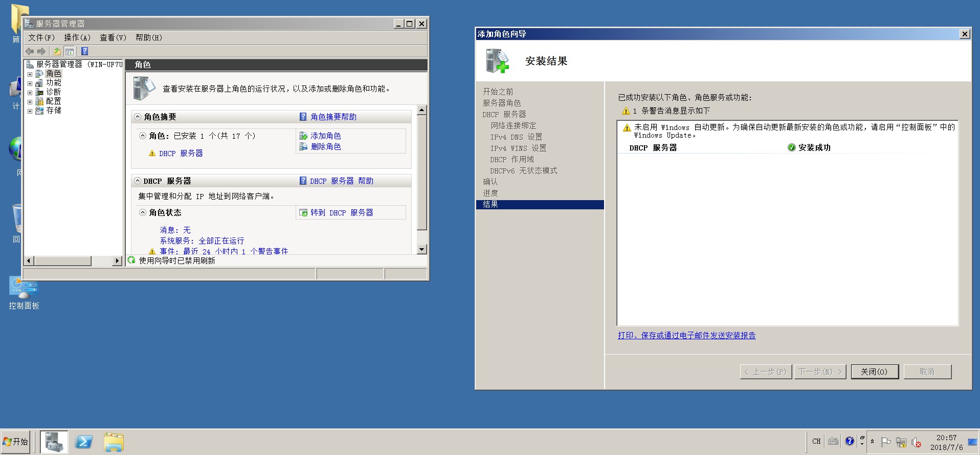Expand the 配置 tree node
The image size is (980, 455).
pos(30,102)
